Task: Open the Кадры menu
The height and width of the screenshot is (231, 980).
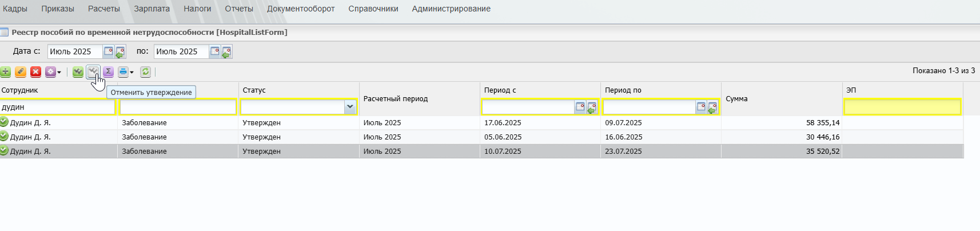Action: pyautogui.click(x=15, y=9)
